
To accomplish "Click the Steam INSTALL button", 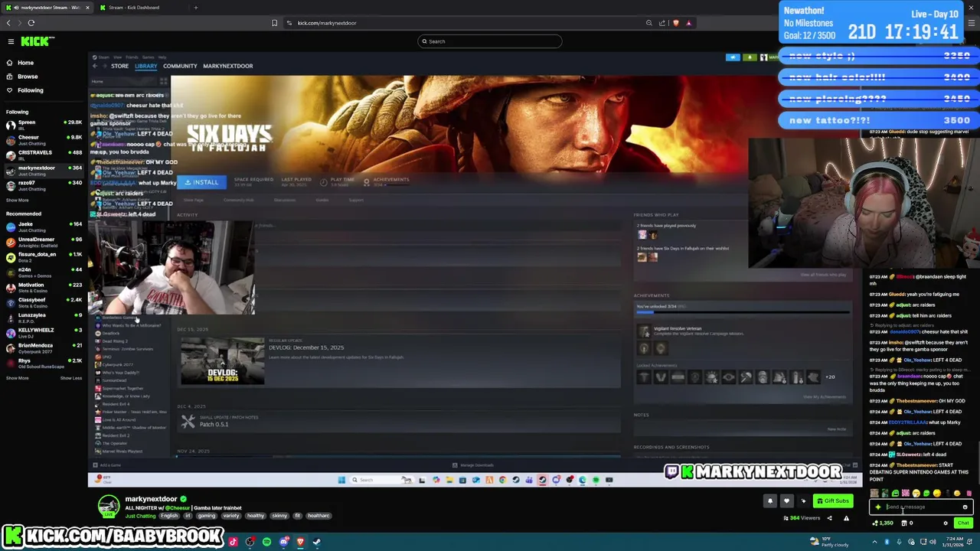I will 202,182.
